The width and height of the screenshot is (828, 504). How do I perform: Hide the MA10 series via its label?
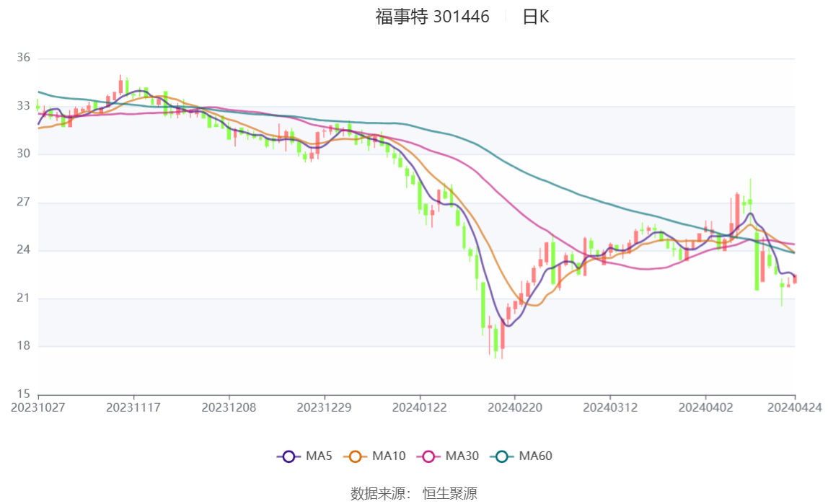[389, 456]
